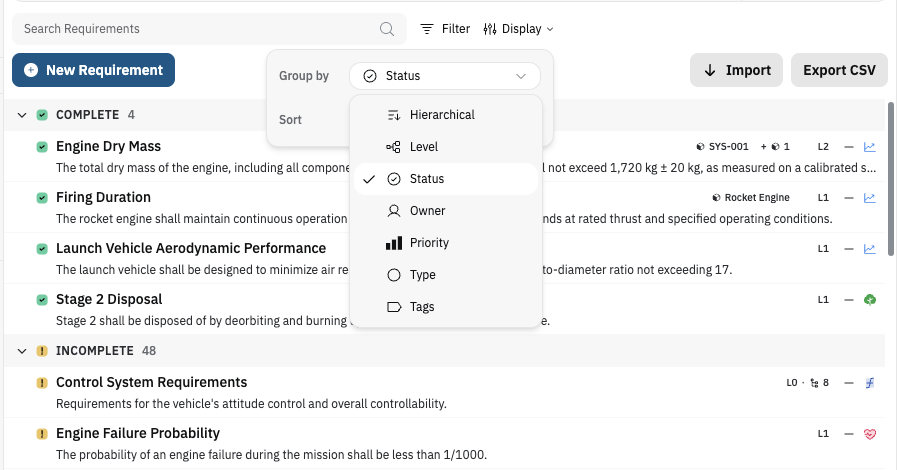Click the New Requirement button
This screenshot has width=897, height=470.
click(x=93, y=70)
